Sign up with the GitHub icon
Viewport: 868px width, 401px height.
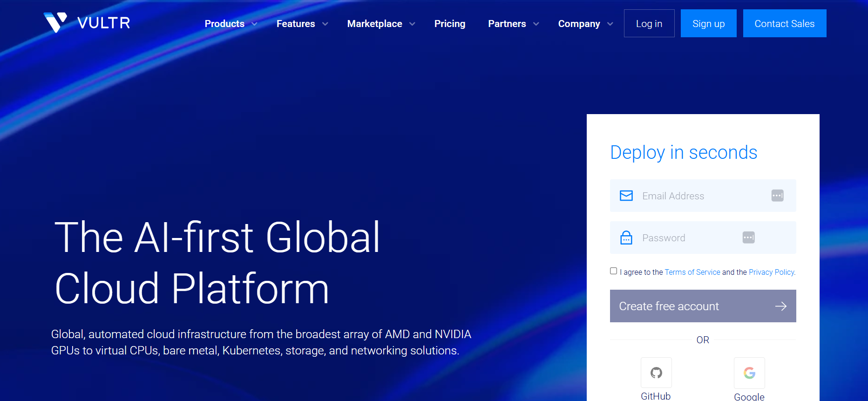click(656, 373)
